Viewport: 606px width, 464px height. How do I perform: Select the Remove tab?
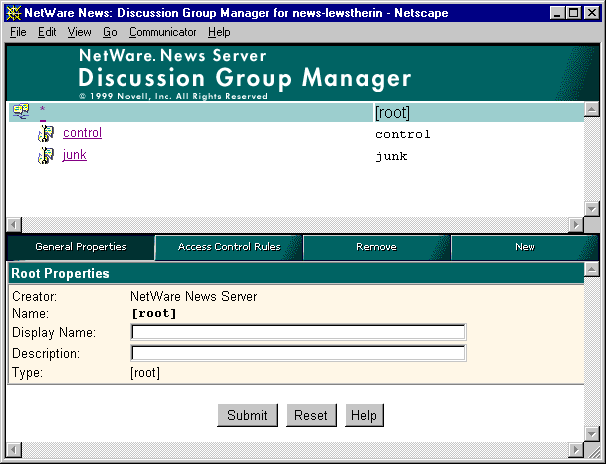(376, 247)
